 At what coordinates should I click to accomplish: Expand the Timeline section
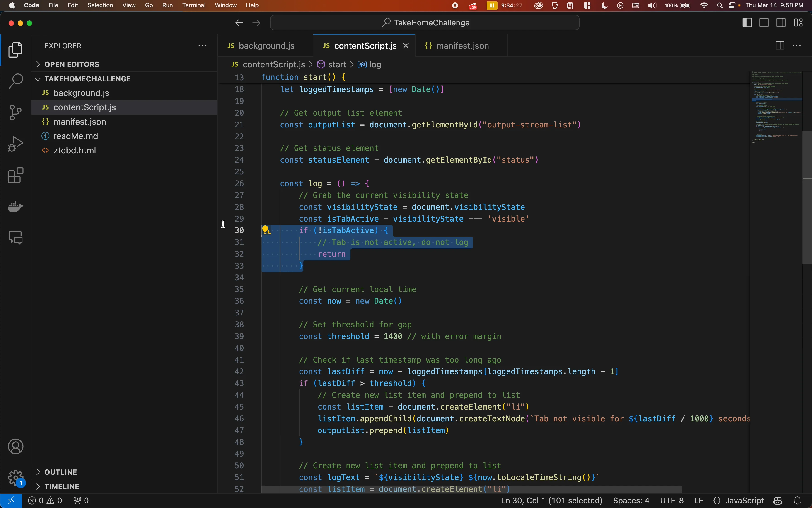[124, 486]
